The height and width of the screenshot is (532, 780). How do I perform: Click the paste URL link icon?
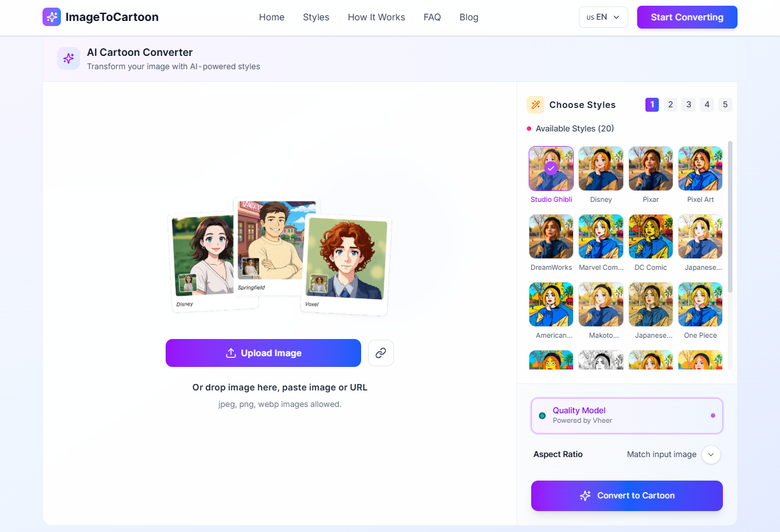[381, 353]
